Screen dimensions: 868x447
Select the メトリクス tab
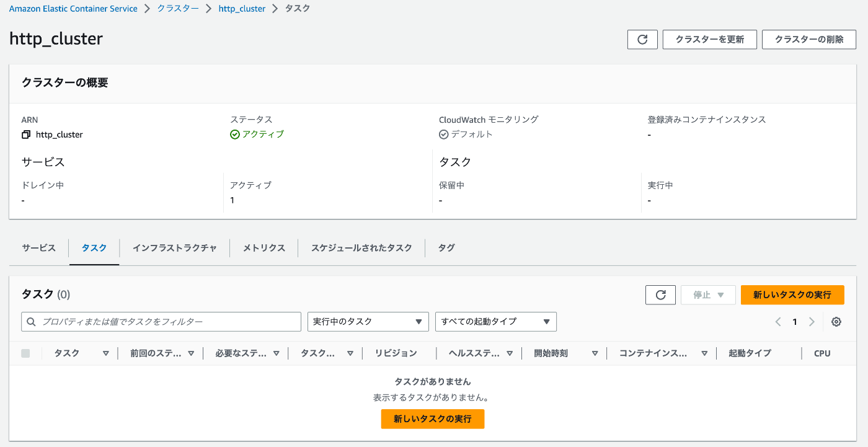pyautogui.click(x=264, y=248)
